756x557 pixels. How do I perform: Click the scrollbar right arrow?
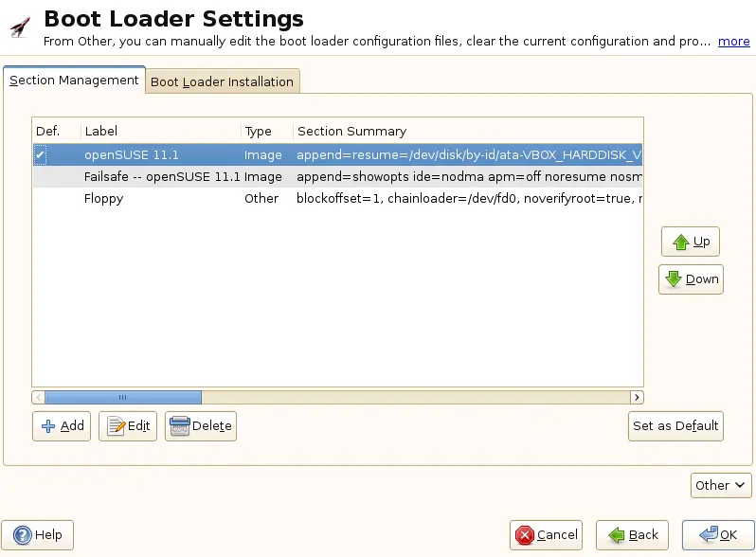pos(637,398)
